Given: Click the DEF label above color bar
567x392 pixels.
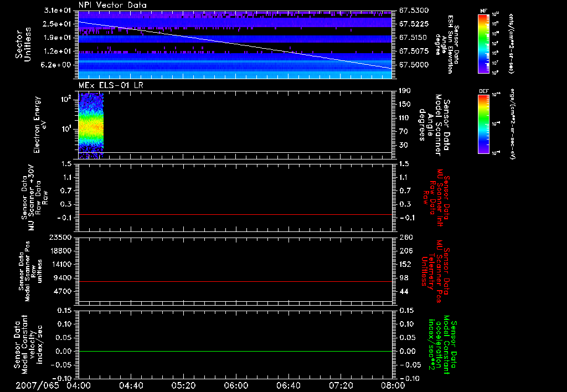Looking at the screenshot, I should click(x=483, y=91).
